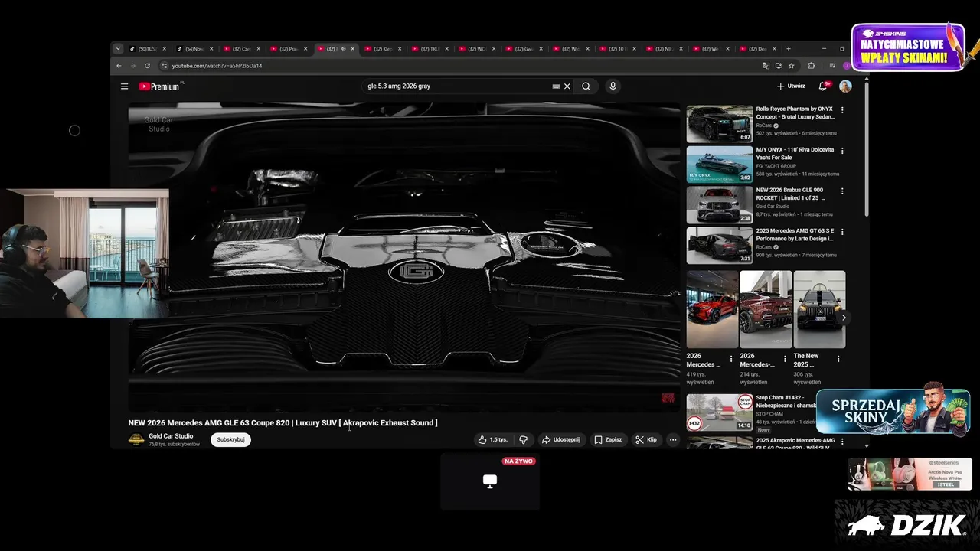Click the browser address bar URL
Viewport: 980px width, 551px height.
click(x=217, y=66)
